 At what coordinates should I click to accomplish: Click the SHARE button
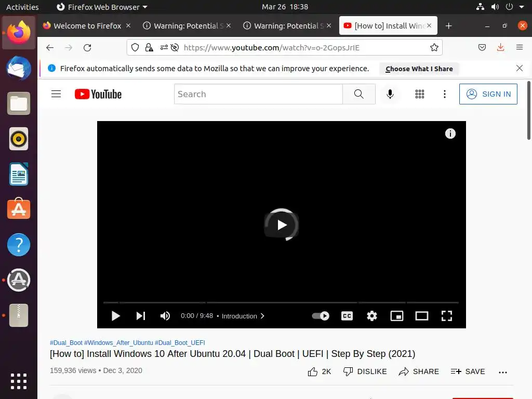[x=419, y=372]
